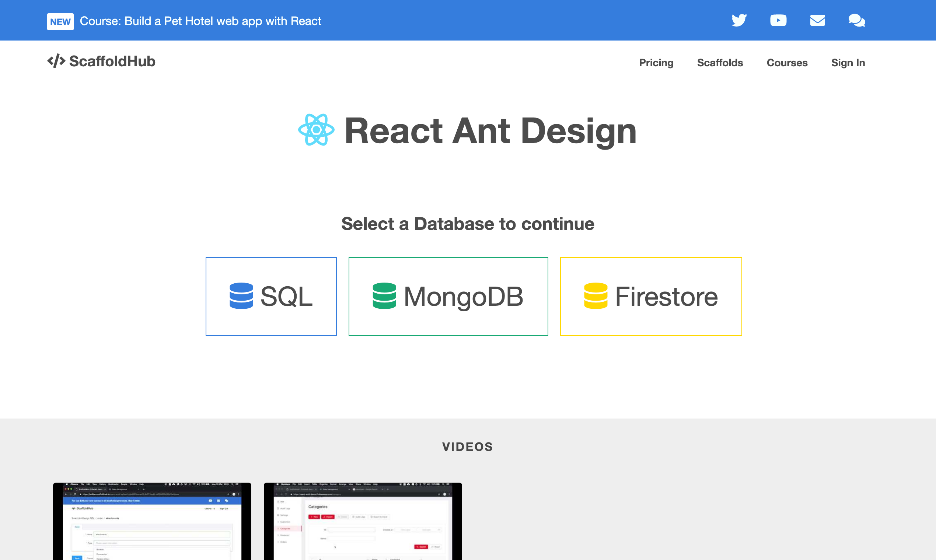
Task: Click the YouTube icon in header
Action: pyautogui.click(x=778, y=20)
